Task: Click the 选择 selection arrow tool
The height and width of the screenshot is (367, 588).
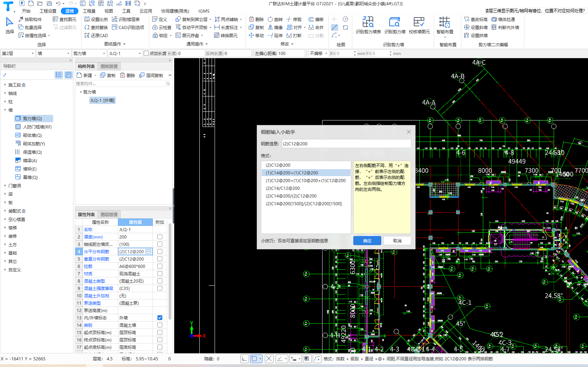Action: pyautogui.click(x=10, y=26)
